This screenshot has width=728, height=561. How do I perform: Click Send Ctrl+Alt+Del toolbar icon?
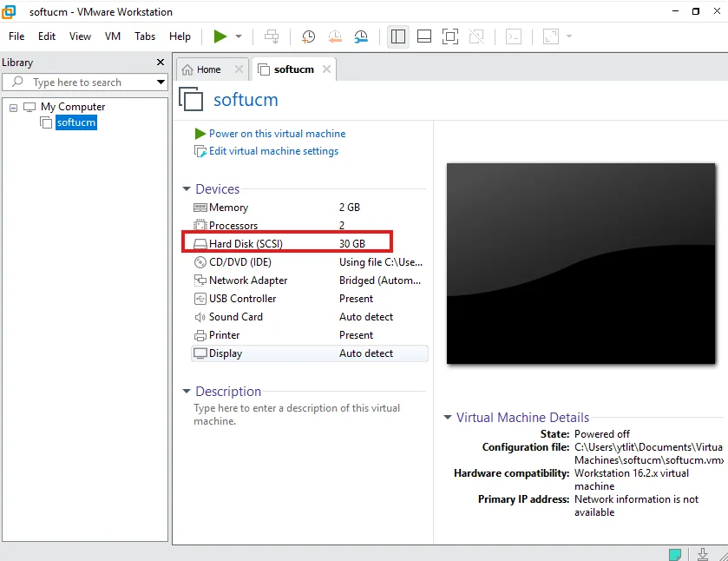point(272,36)
